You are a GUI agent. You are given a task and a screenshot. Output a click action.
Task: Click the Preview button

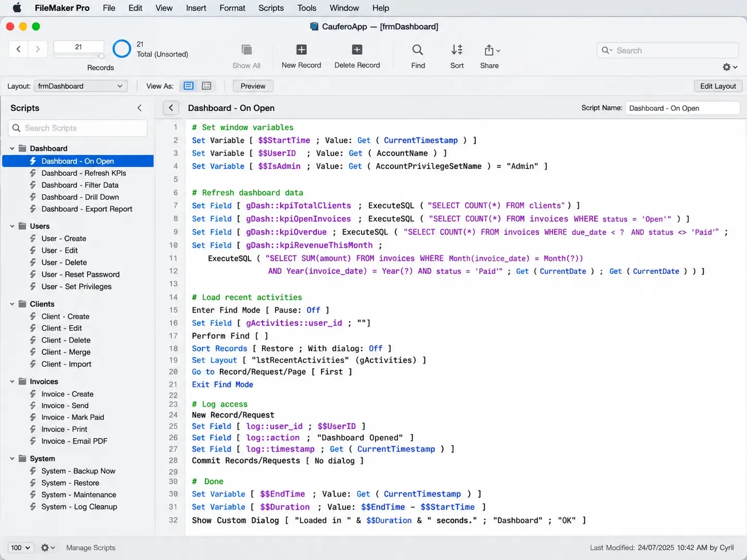253,86
